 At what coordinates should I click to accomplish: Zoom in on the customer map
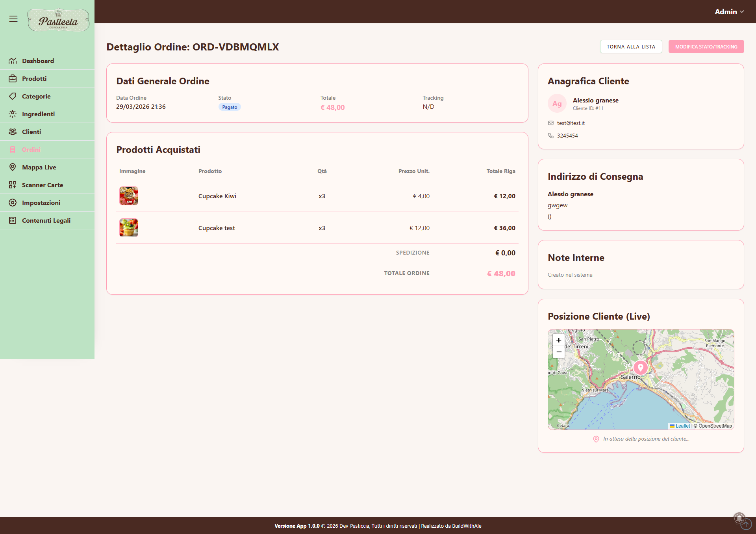[558, 340]
